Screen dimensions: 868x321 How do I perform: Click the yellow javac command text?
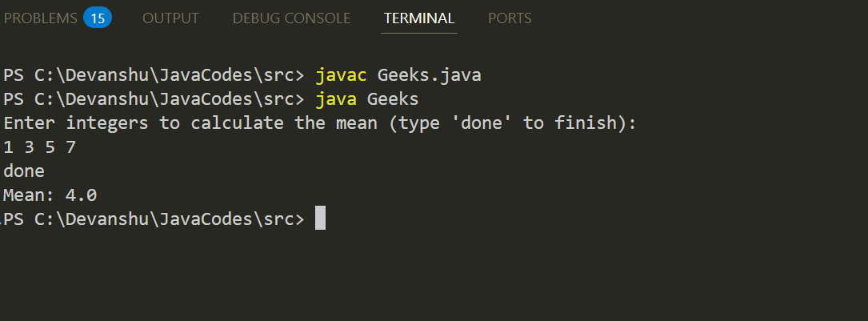(x=341, y=75)
